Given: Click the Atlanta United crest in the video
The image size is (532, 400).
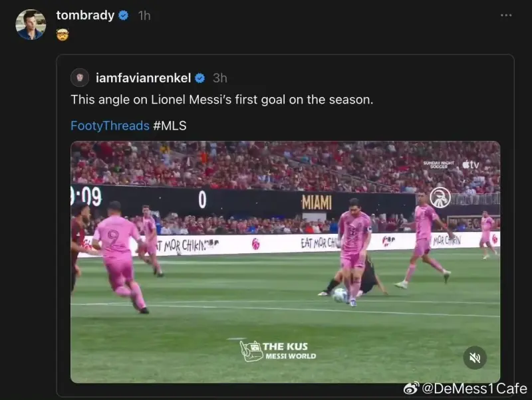Looking at the screenshot, I should click(x=440, y=197).
